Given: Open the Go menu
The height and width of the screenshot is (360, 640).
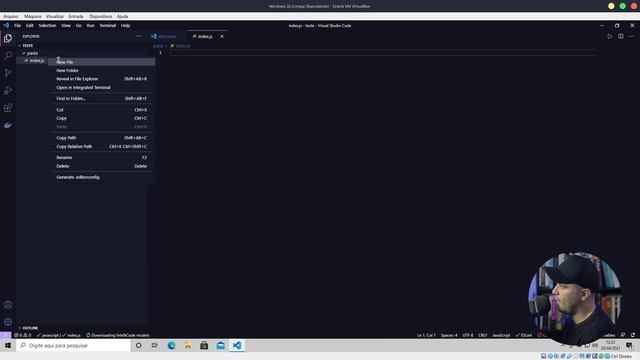Looking at the screenshot, I should point(78,25).
